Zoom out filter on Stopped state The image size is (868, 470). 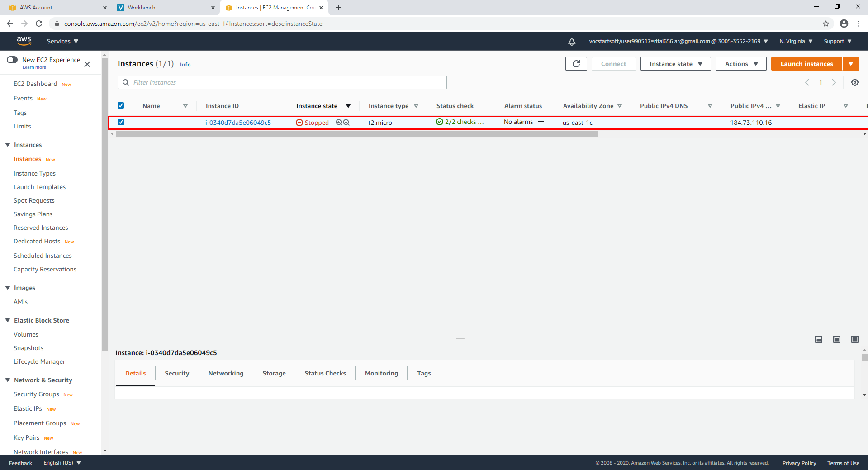[x=346, y=123]
